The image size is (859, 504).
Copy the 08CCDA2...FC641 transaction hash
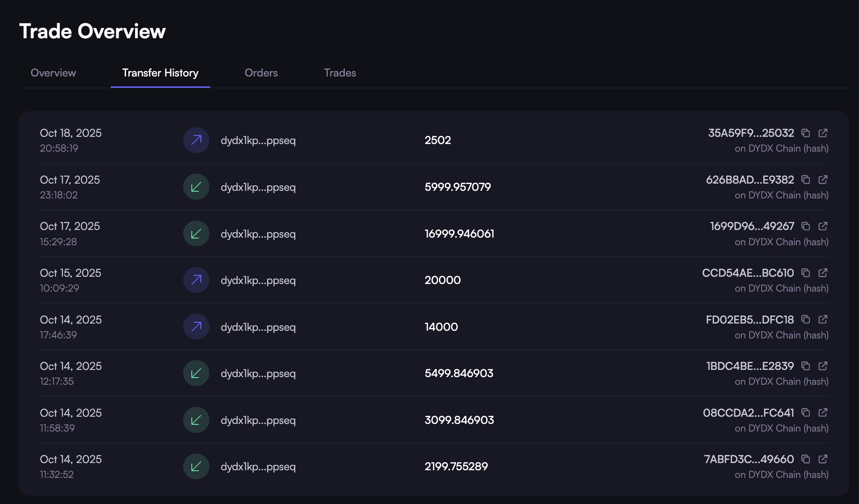click(806, 413)
